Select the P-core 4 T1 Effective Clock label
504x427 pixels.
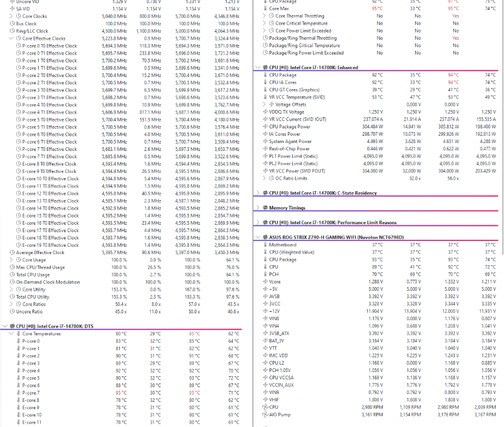[x=50, y=112]
